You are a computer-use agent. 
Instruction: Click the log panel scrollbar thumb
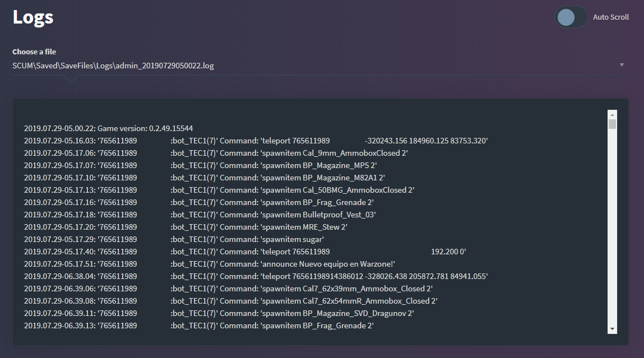click(612, 124)
